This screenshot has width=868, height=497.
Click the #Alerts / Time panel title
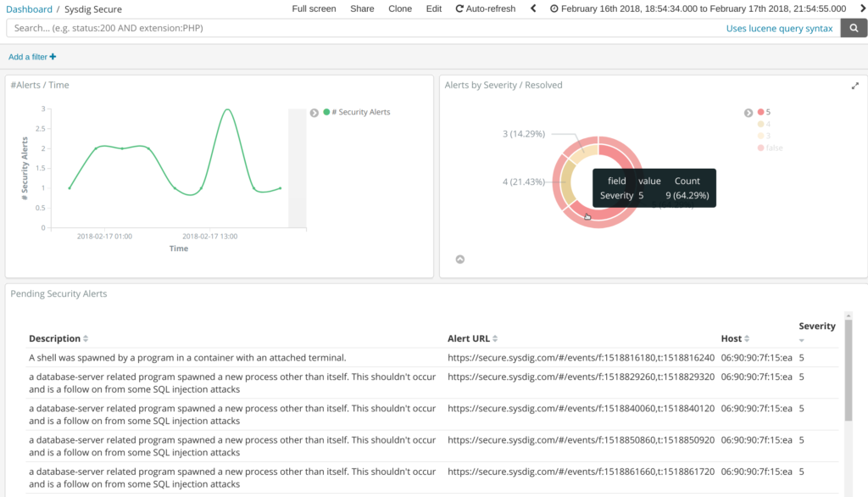(40, 85)
